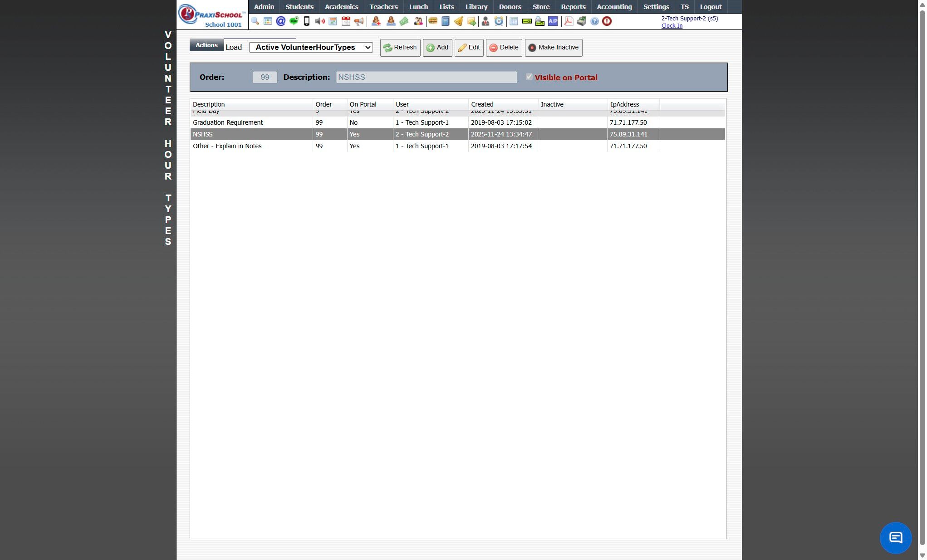This screenshot has height=560, width=927.
Task: Click the Make Inactive button
Action: click(x=553, y=48)
